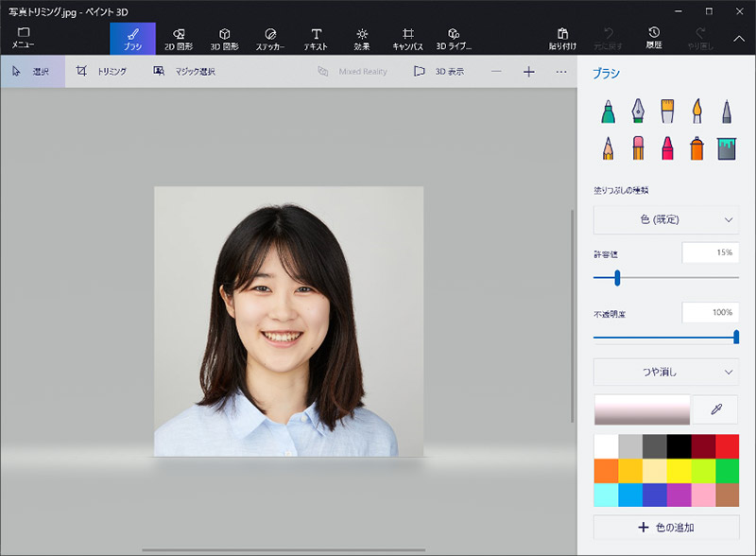Image resolution: width=756 pixels, height=556 pixels.
Task: Open 履歴 history panel
Action: [x=655, y=38]
